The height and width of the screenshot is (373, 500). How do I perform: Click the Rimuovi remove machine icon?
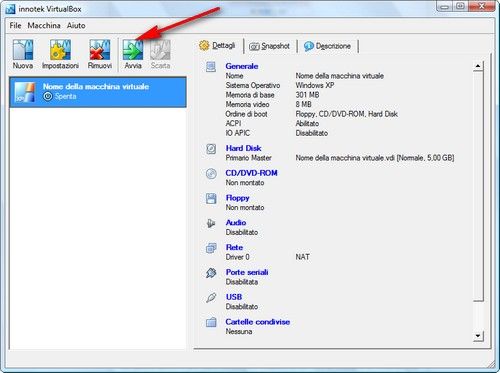tap(100, 50)
